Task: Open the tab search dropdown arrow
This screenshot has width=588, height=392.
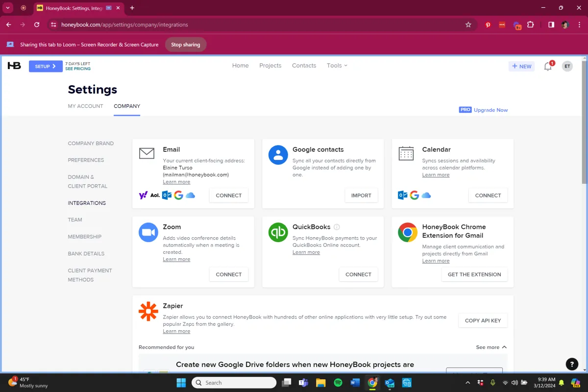Action: coord(8,8)
